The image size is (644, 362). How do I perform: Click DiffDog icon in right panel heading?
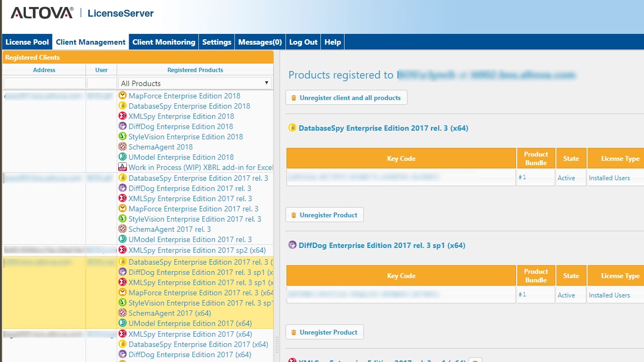292,245
